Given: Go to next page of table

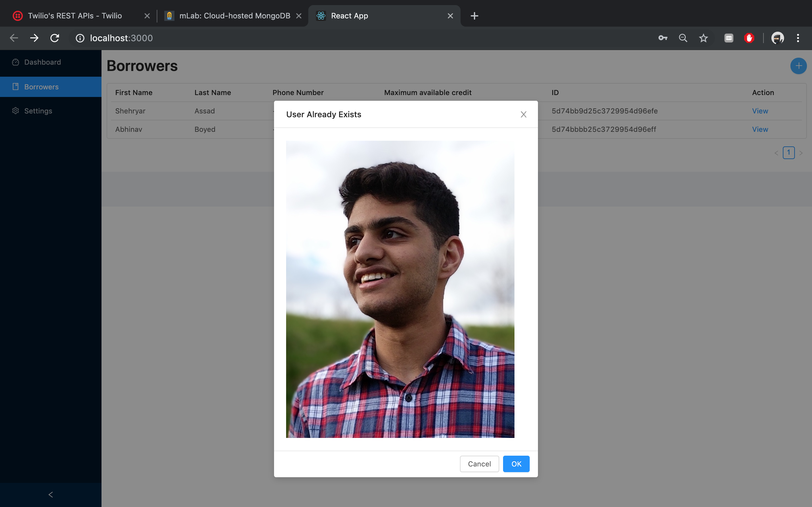Looking at the screenshot, I should [x=801, y=153].
